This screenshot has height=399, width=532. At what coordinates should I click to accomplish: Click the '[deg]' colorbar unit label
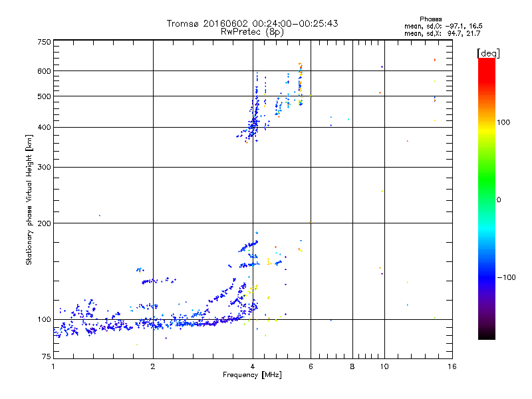point(488,53)
